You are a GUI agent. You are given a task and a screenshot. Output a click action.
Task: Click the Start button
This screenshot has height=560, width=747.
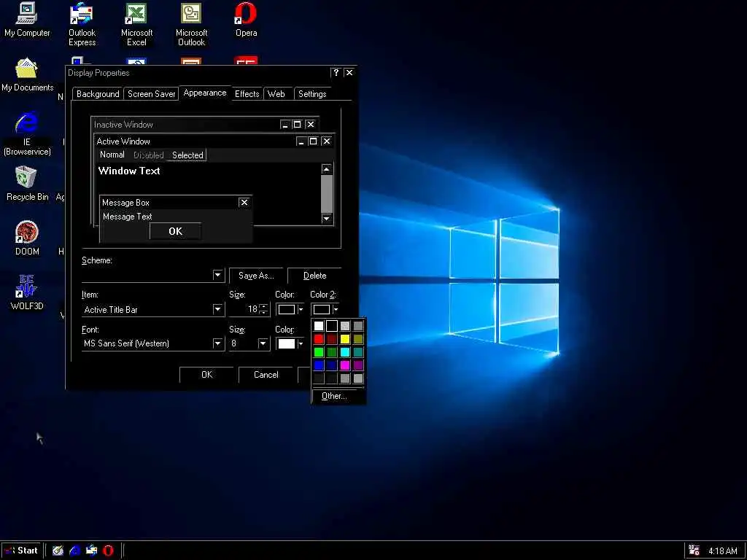[x=22, y=551]
